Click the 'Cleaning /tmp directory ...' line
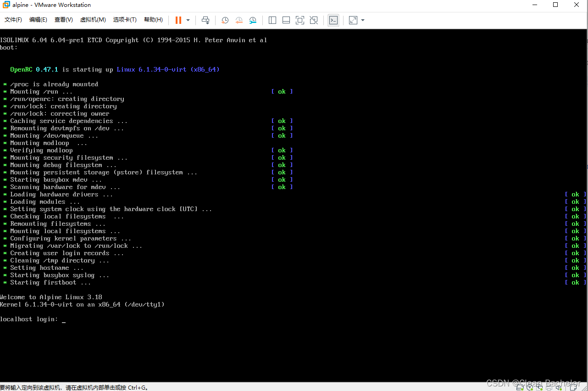 tap(56, 261)
